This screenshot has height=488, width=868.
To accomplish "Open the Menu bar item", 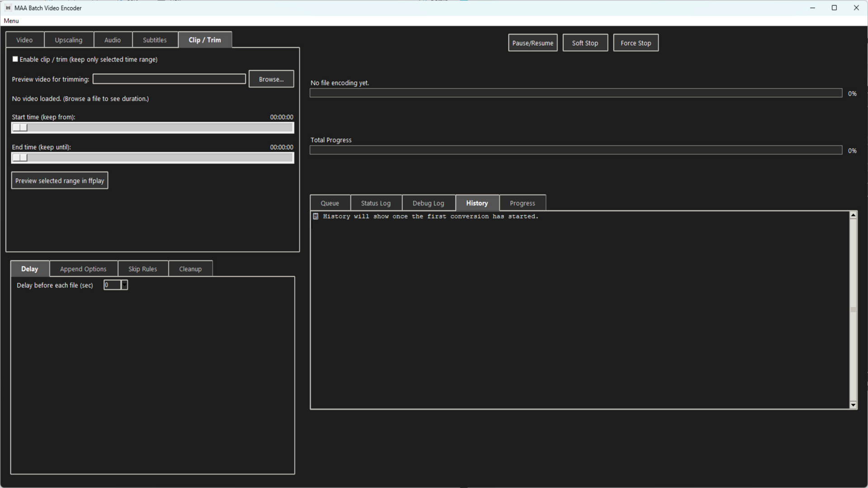I will click(11, 21).
